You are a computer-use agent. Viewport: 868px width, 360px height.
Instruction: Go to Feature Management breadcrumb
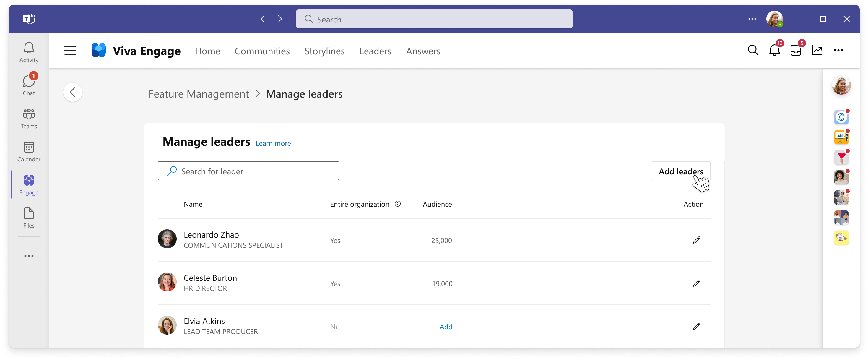[x=199, y=94]
